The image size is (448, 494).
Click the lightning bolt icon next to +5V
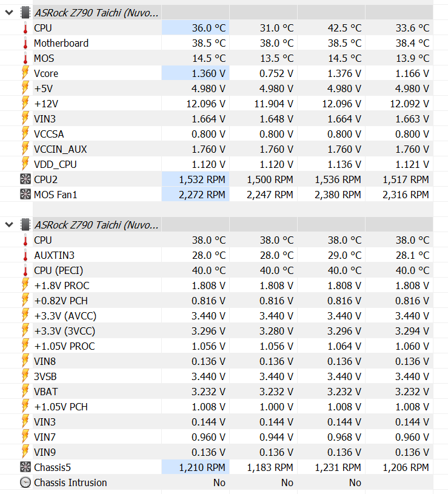(x=25, y=88)
